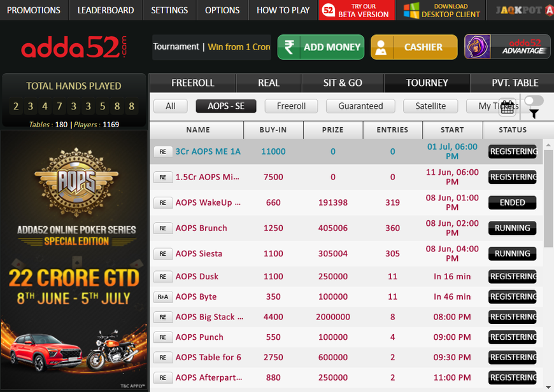Image resolution: width=554 pixels, height=392 pixels.
Task: Click the rupee icon on Add Money
Action: coord(289,47)
